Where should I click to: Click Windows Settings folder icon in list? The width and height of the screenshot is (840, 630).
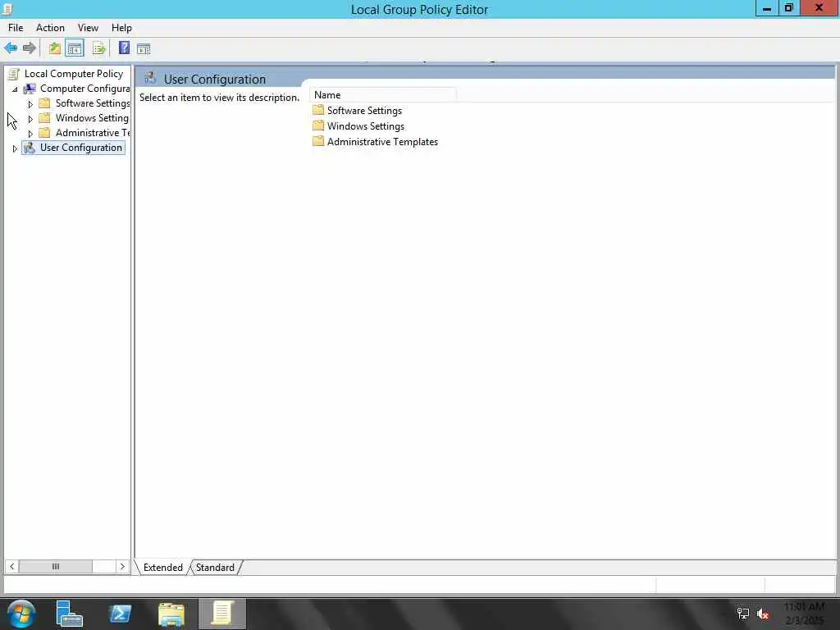pos(318,126)
